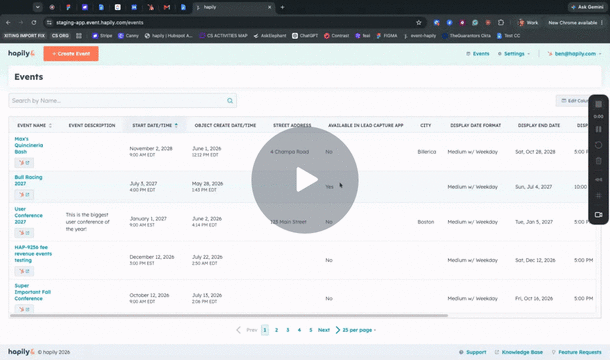
Task: Open the tab search dropdown arrow
Action: (x=37, y=7)
